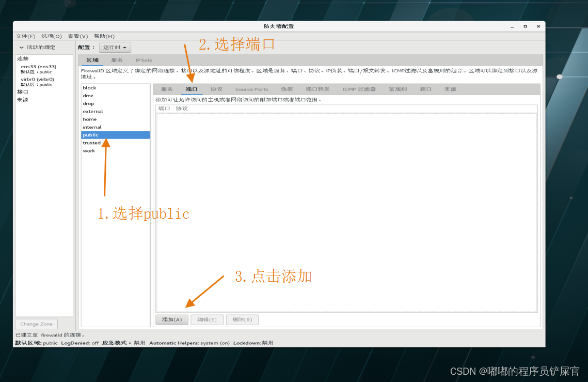Image resolution: width=588 pixels, height=382 pixels.
Task: Open the 伪装 sub-tab
Action: click(x=287, y=89)
